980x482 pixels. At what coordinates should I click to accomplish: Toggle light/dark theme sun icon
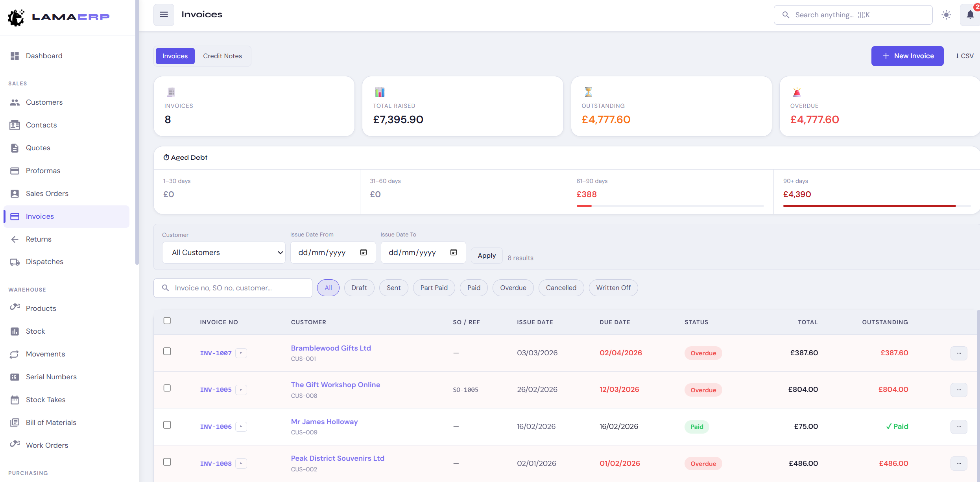[x=946, y=15]
